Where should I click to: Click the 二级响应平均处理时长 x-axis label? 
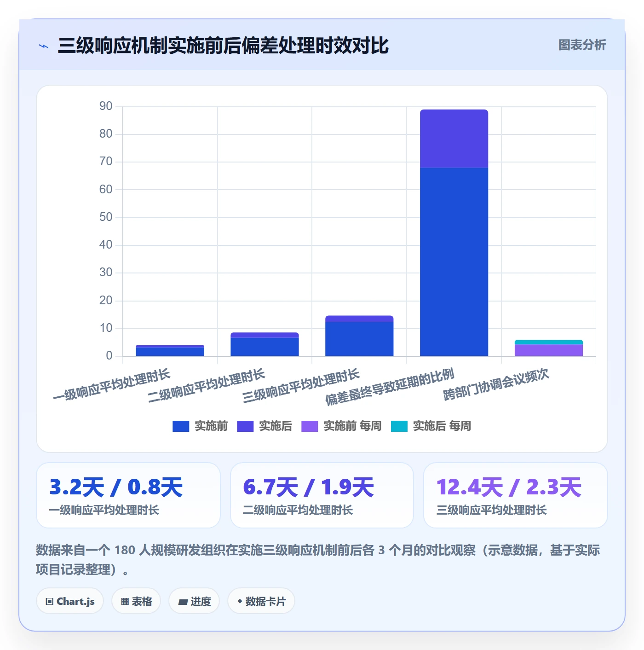207,386
